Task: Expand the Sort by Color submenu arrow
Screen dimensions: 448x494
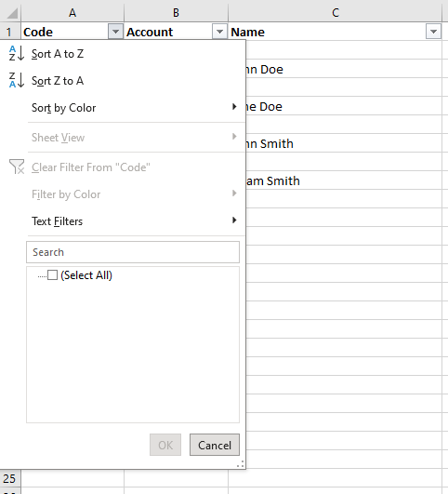Action: click(234, 107)
